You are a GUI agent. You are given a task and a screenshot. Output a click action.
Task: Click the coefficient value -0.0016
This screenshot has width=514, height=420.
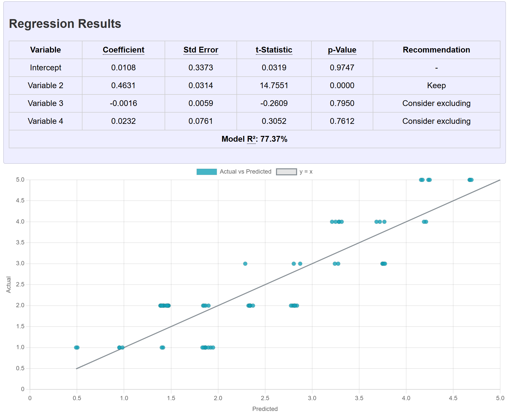(123, 103)
